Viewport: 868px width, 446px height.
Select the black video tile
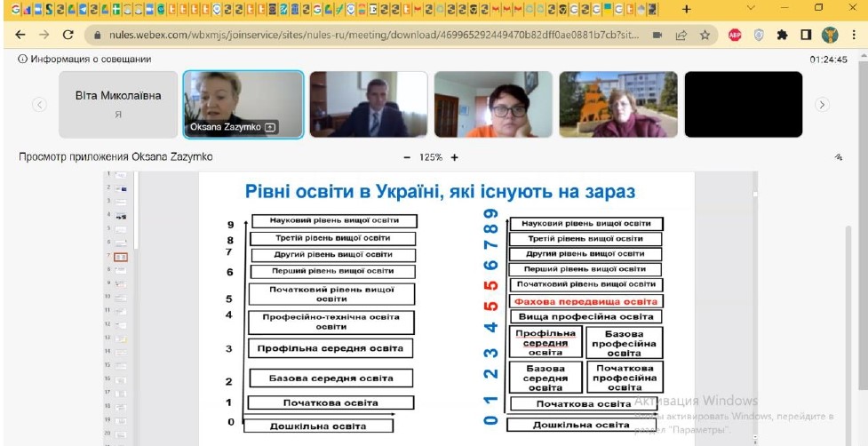744,104
